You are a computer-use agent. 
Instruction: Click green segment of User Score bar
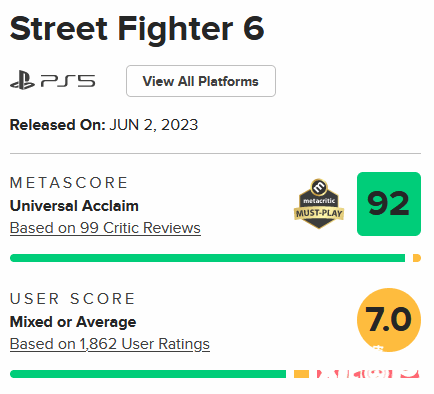point(148,374)
